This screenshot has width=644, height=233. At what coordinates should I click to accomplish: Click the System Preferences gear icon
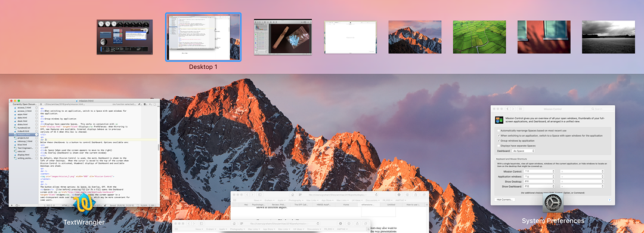[552, 203]
